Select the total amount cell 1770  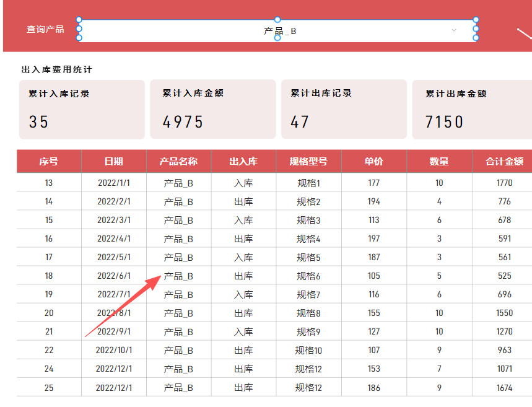click(x=504, y=183)
